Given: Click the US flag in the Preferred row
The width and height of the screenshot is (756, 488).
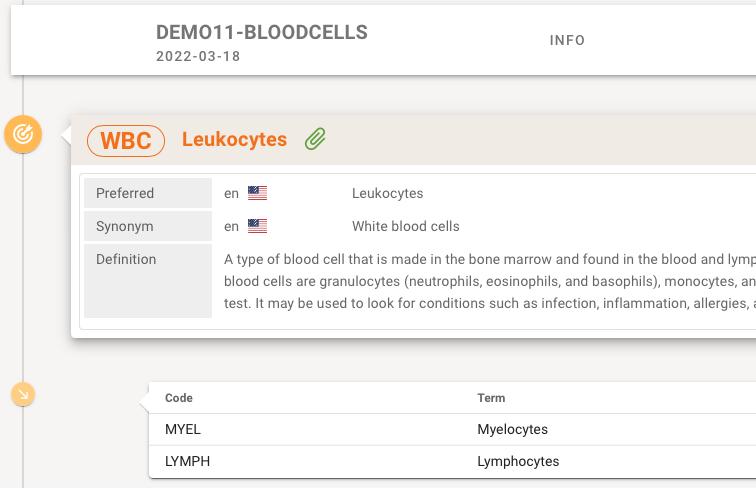Looking at the screenshot, I should pos(258,193).
